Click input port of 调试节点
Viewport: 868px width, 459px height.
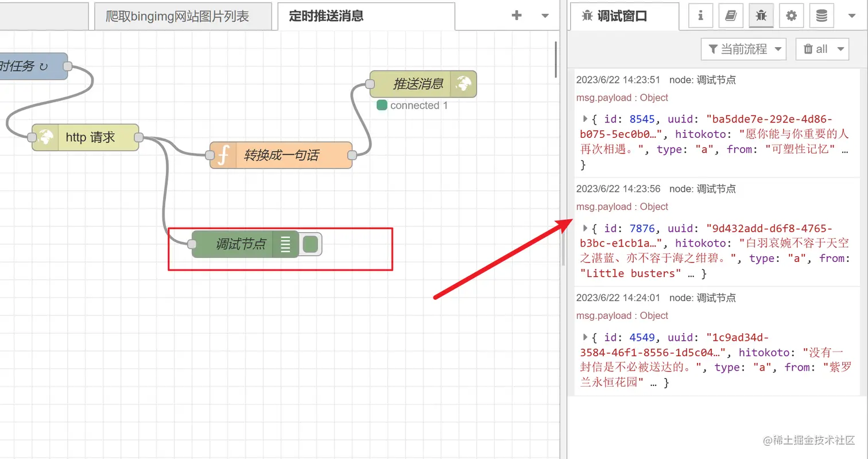[192, 244]
